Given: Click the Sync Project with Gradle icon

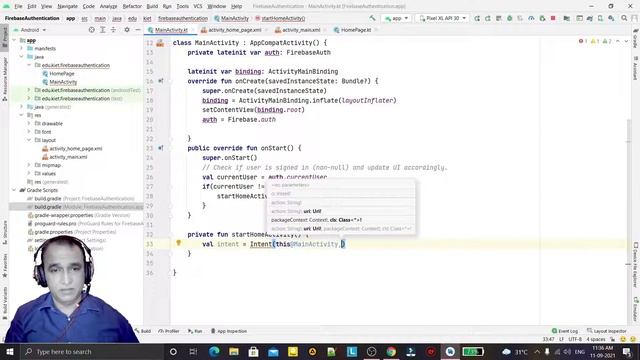Looking at the screenshot, I should pos(589,18).
